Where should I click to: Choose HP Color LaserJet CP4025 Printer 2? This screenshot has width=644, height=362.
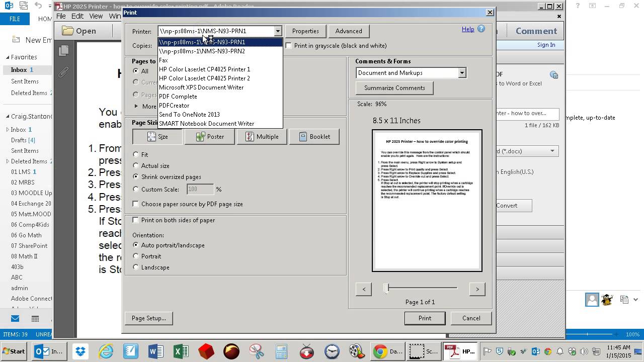tap(220, 78)
